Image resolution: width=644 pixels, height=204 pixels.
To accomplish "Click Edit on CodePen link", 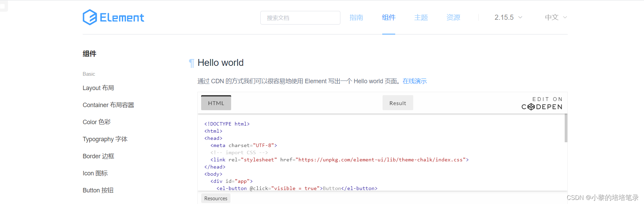I will [x=542, y=103].
